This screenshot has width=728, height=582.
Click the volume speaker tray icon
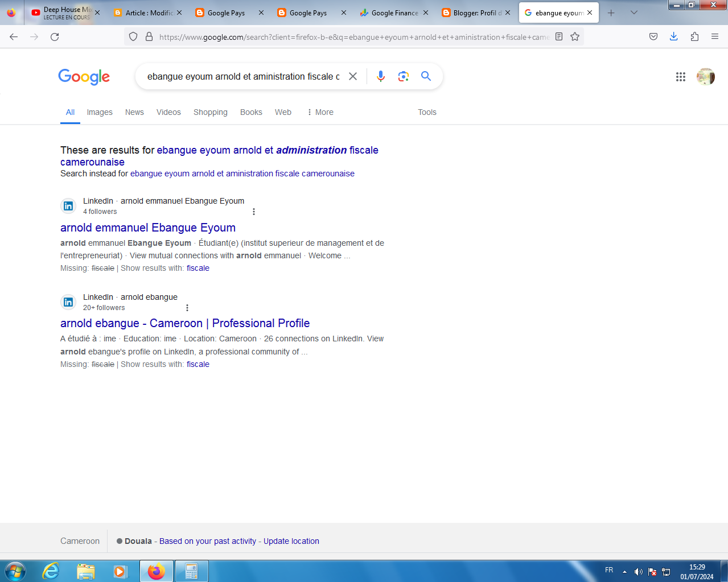tap(638, 572)
